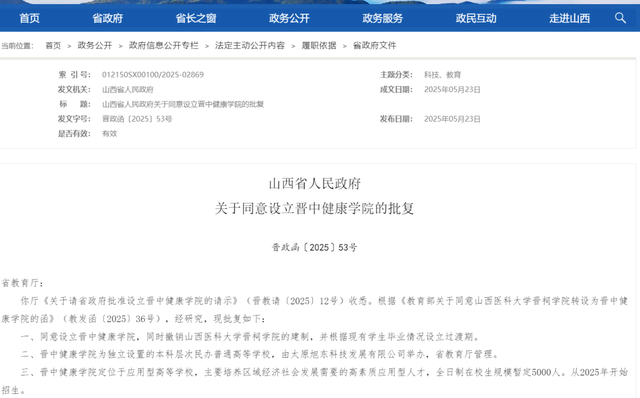Click paragraph beginning 一、同意设立晋中健康学院

click(x=251, y=337)
